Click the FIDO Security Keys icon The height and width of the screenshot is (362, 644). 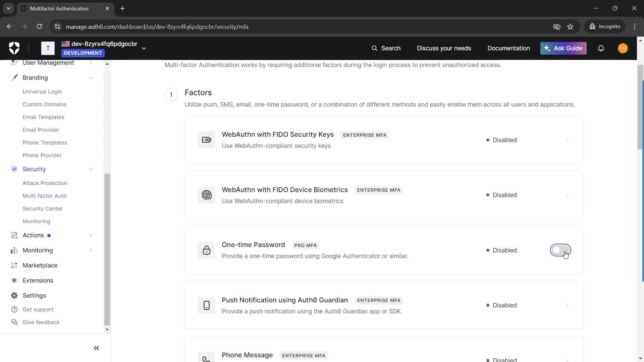click(x=207, y=140)
